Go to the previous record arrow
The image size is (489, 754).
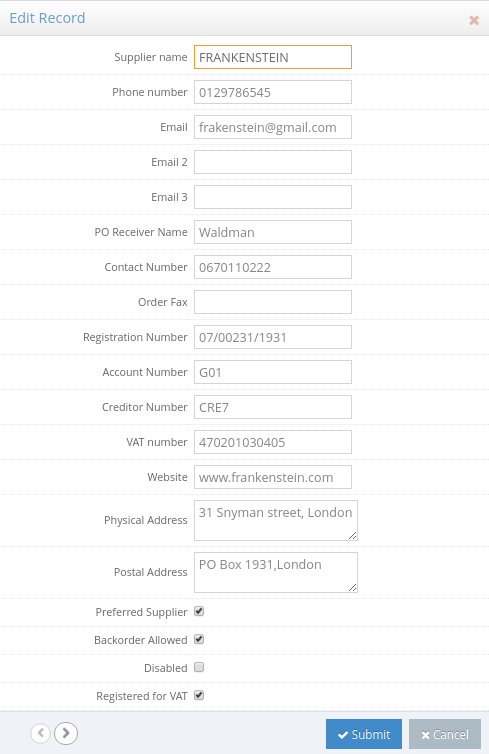pos(40,733)
